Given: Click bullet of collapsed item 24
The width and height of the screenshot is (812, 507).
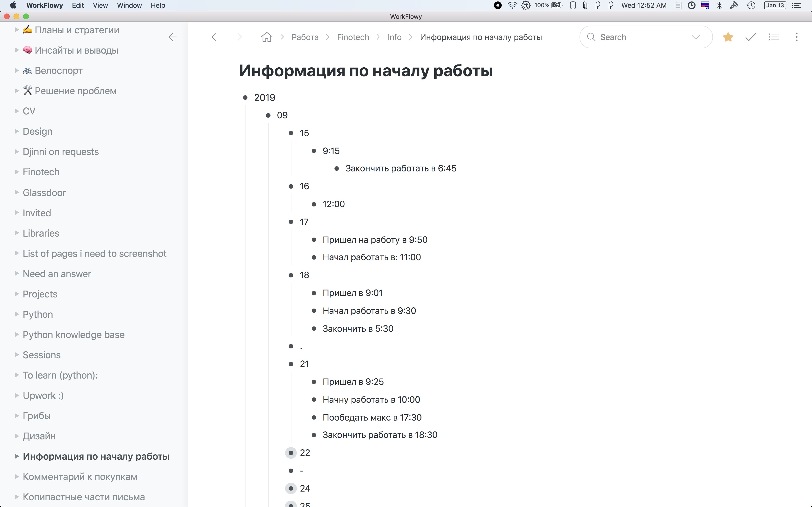Looking at the screenshot, I should [x=291, y=488].
